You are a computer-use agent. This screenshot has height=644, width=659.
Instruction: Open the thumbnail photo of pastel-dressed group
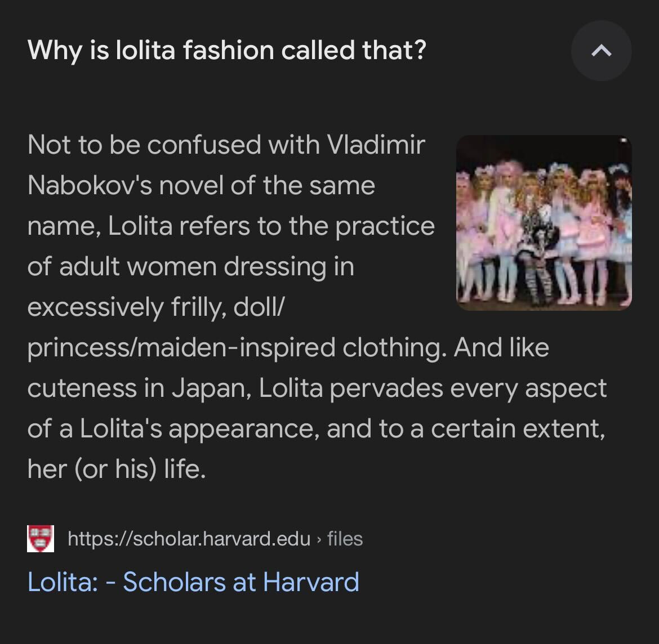tap(544, 223)
